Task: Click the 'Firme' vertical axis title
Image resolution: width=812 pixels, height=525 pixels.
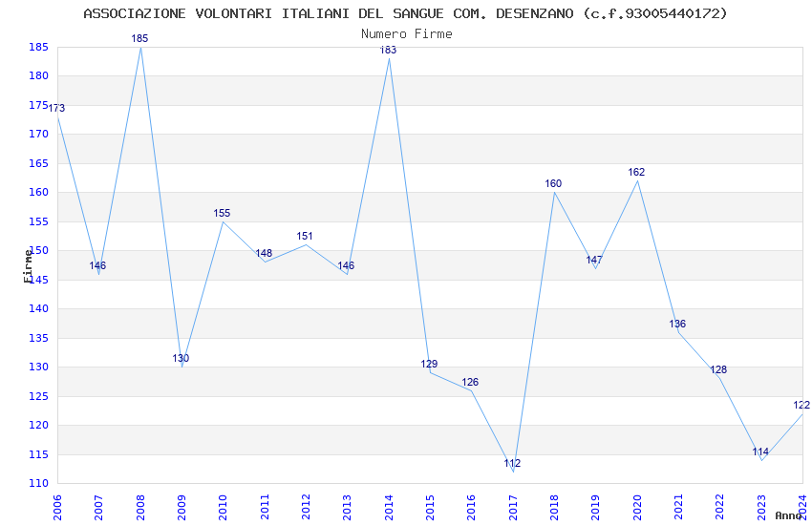Action: (28, 266)
